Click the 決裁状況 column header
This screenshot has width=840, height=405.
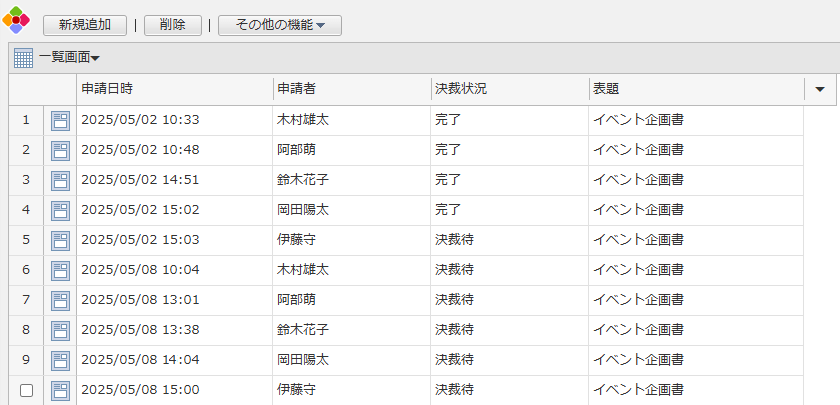tap(510, 89)
